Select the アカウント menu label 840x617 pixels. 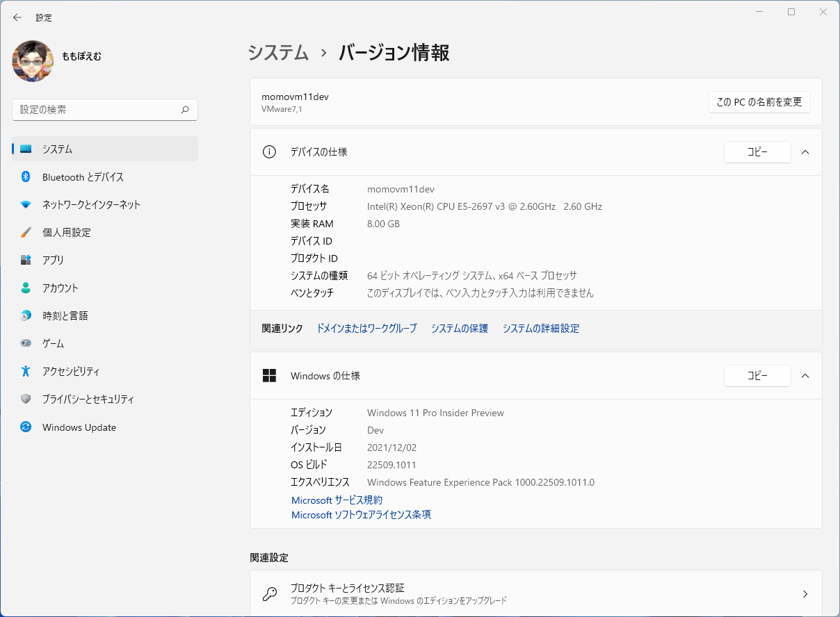coord(60,288)
